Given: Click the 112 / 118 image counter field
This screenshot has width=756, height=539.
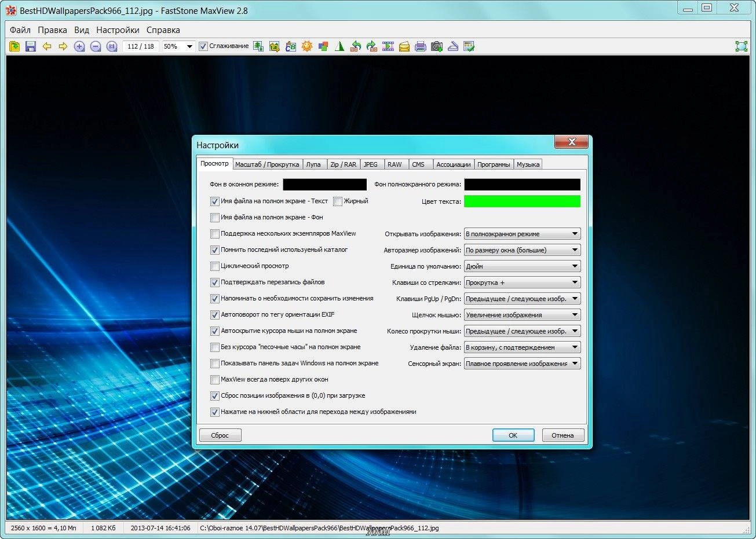Looking at the screenshot, I should [140, 46].
